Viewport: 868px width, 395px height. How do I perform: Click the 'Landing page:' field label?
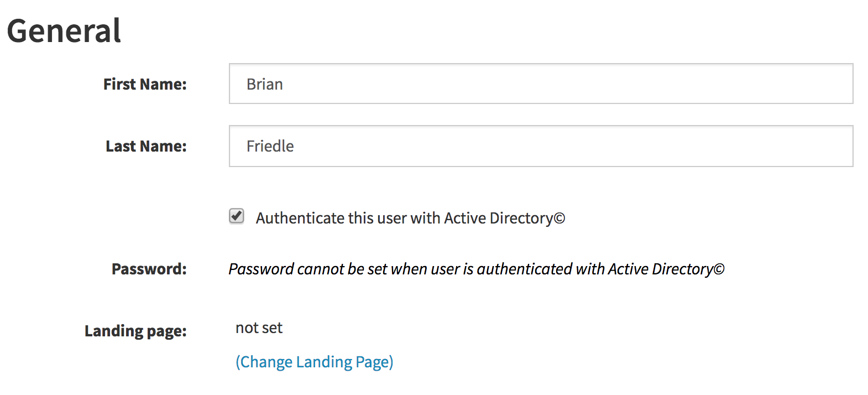(x=135, y=331)
